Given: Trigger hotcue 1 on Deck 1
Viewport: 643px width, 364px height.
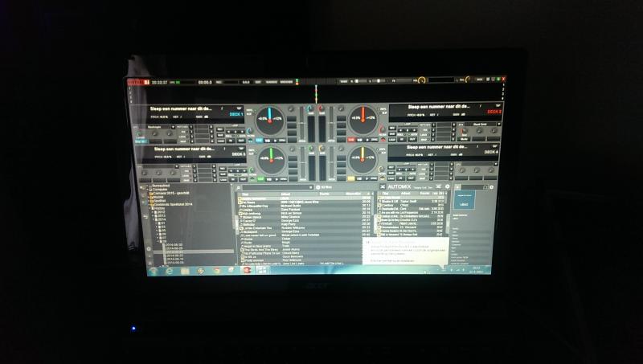Looking at the screenshot, I should [x=190, y=127].
